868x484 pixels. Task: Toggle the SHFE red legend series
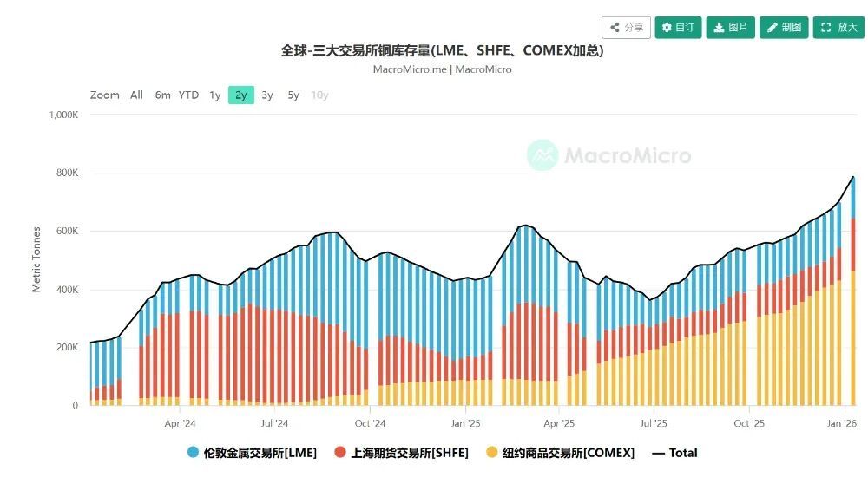[401, 453]
